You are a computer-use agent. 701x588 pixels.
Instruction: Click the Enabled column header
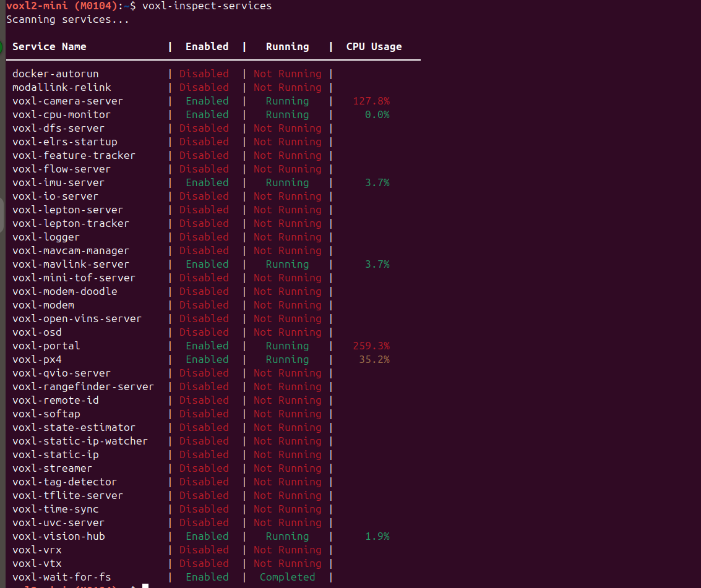(x=207, y=46)
